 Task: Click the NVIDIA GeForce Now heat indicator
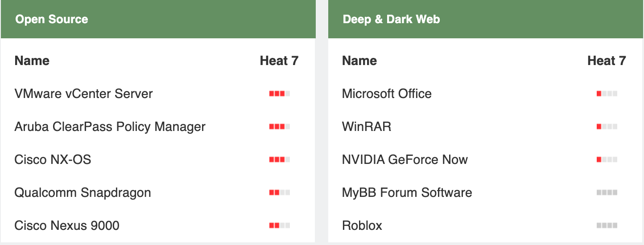607,160
